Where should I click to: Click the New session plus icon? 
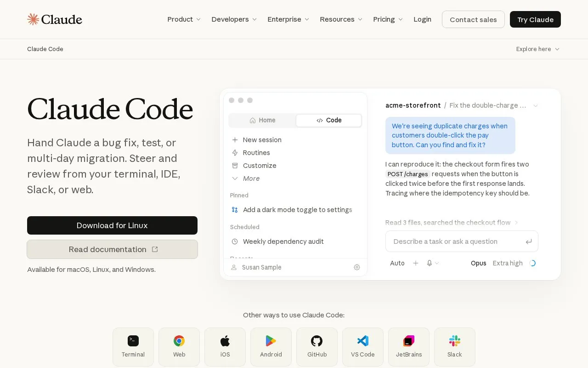click(235, 140)
